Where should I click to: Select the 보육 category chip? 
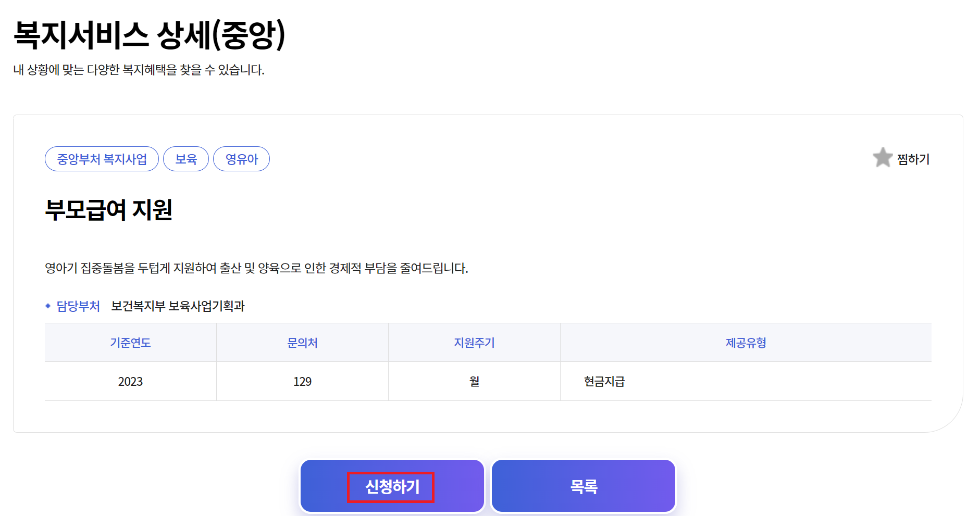(186, 159)
